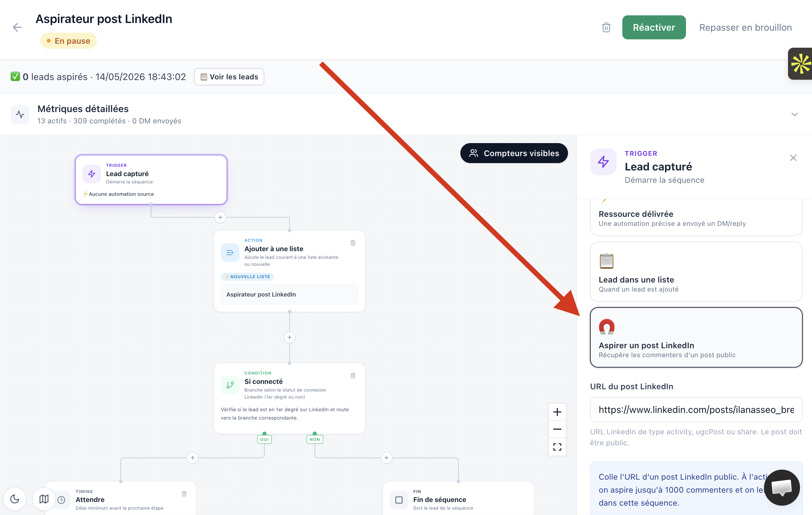Delete the Attendre timing node
The width and height of the screenshot is (812, 515).
(184, 493)
